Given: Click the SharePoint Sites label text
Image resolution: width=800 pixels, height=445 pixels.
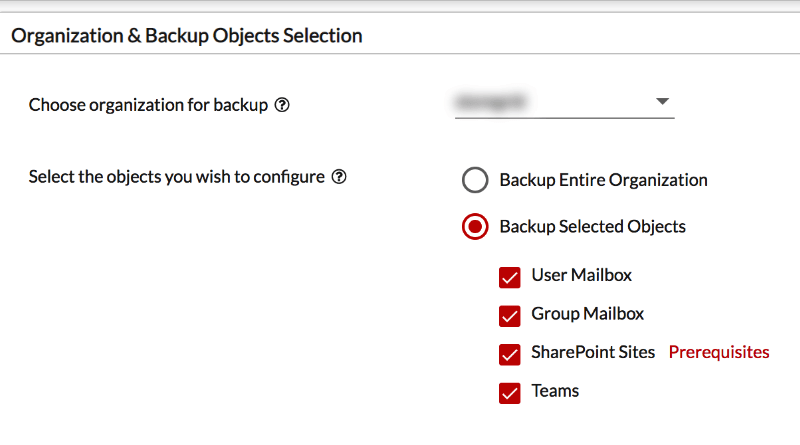Looking at the screenshot, I should [x=593, y=352].
